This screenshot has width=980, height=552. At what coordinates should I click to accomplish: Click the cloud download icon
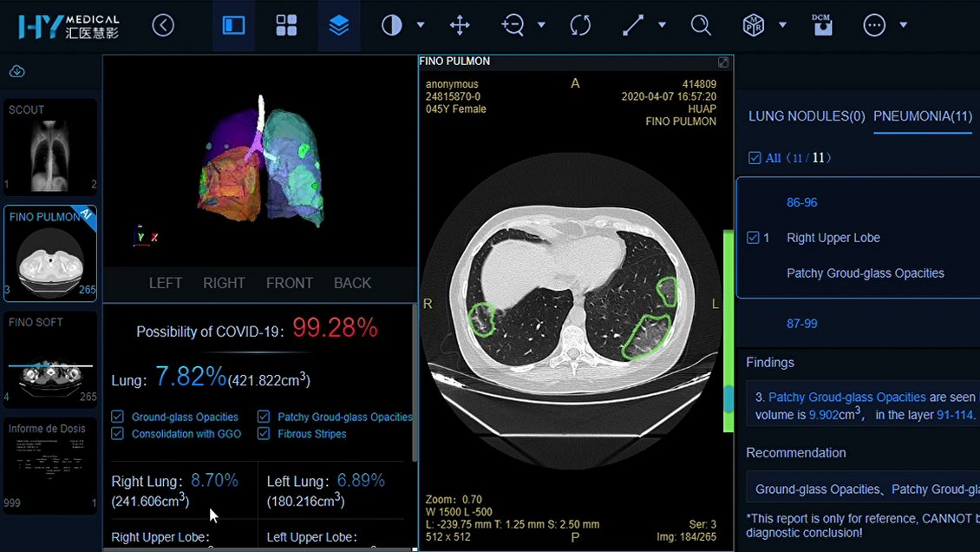click(16, 71)
